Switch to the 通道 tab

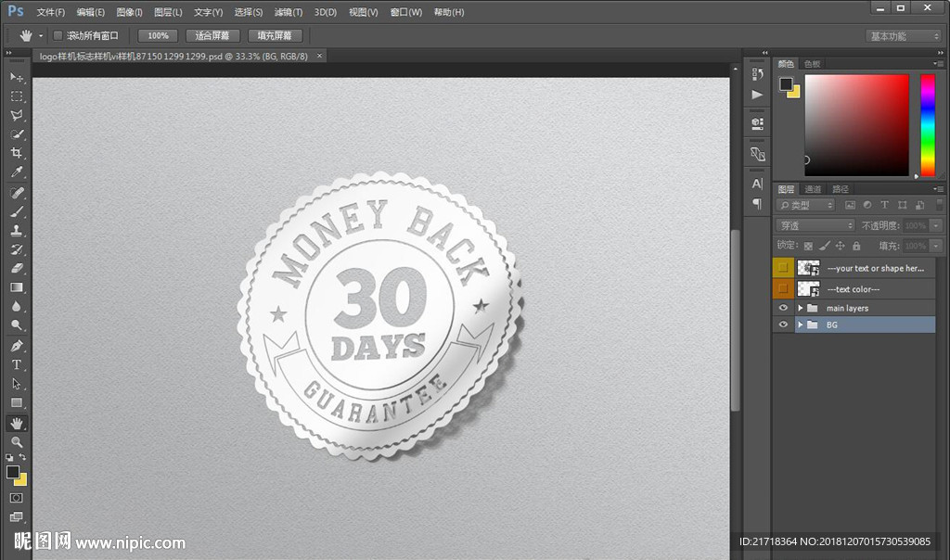pyautogui.click(x=813, y=189)
